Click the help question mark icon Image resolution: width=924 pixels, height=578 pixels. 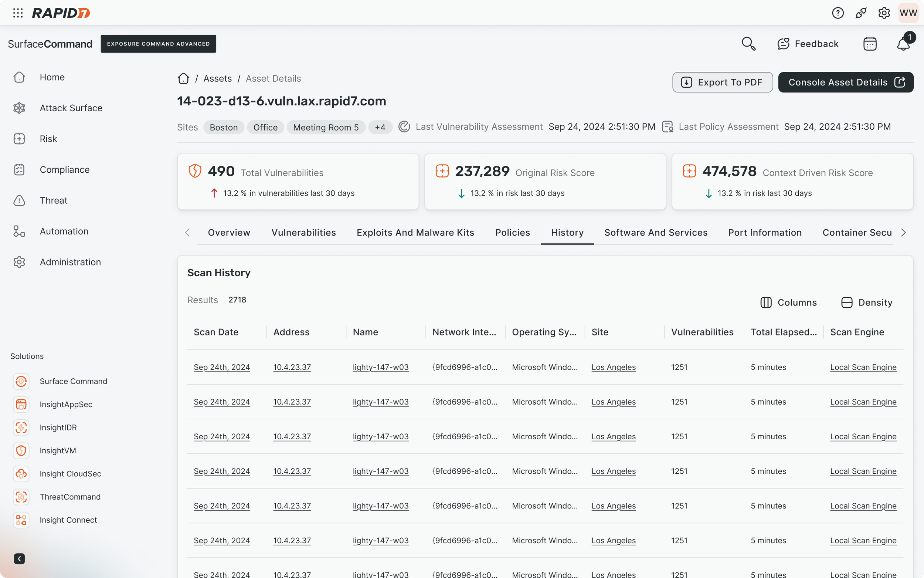click(838, 13)
